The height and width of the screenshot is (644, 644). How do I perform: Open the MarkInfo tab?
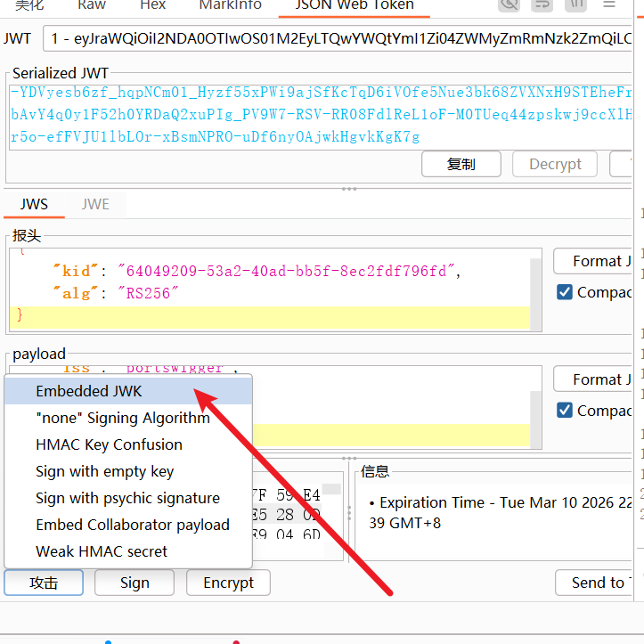pyautogui.click(x=230, y=5)
